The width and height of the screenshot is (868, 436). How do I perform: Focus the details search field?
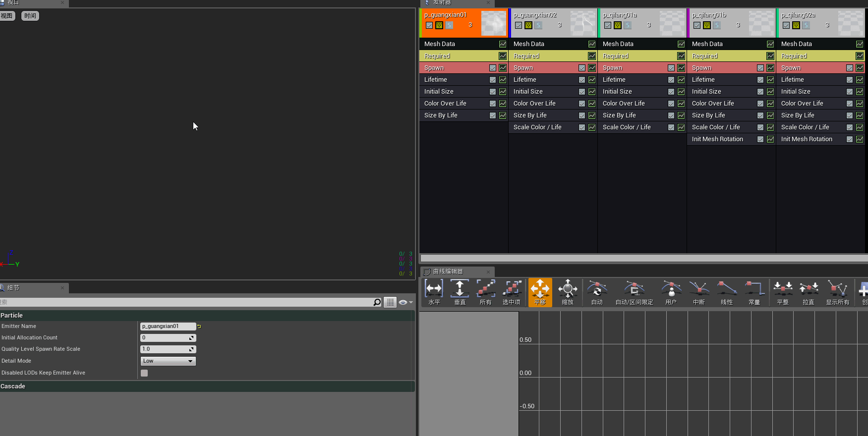[x=186, y=302]
